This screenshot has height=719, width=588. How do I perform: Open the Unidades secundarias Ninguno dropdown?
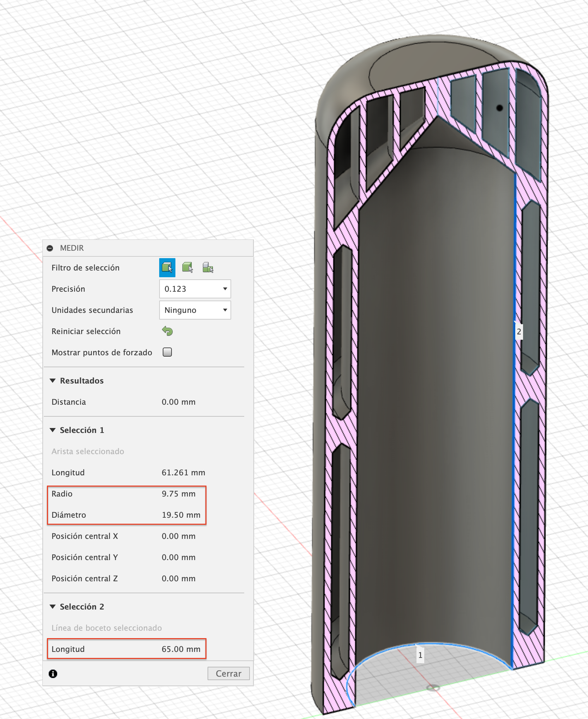(x=195, y=310)
